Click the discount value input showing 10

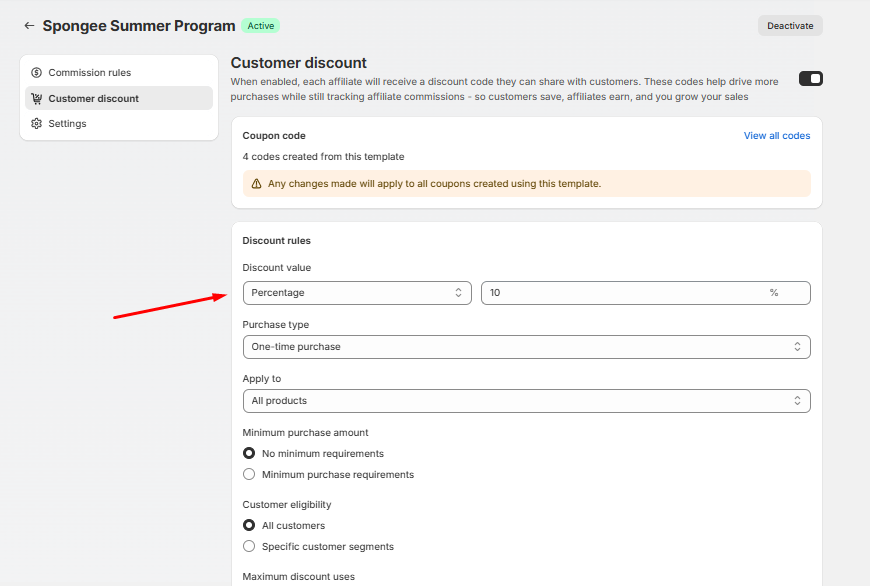click(x=620, y=293)
